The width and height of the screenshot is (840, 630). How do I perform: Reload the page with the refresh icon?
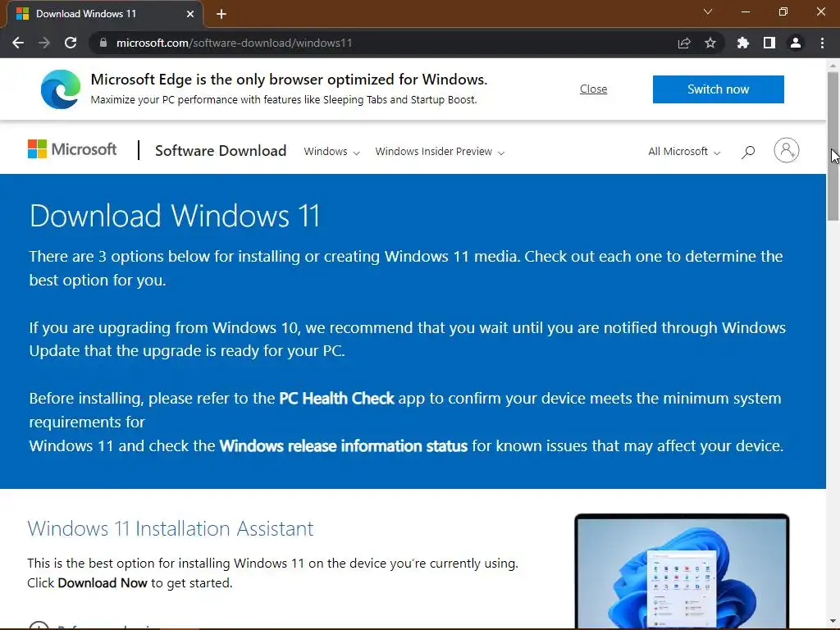pos(71,43)
